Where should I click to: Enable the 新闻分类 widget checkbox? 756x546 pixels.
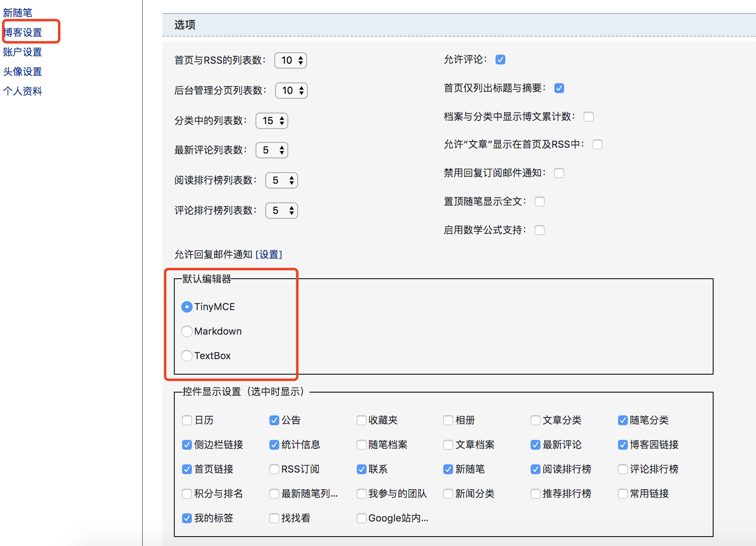[448, 494]
